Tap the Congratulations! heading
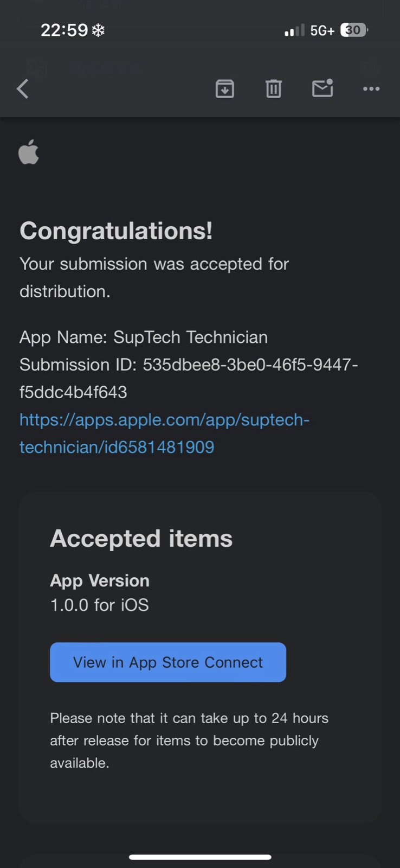Image resolution: width=400 pixels, height=868 pixels. (x=116, y=231)
